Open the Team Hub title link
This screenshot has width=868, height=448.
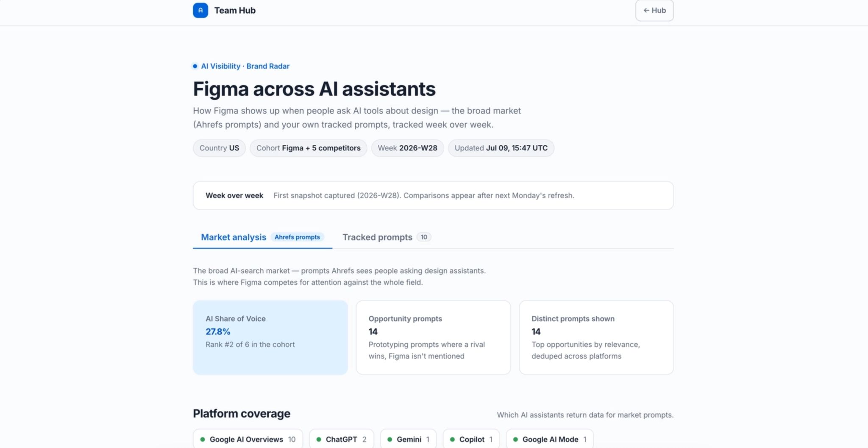tap(235, 10)
